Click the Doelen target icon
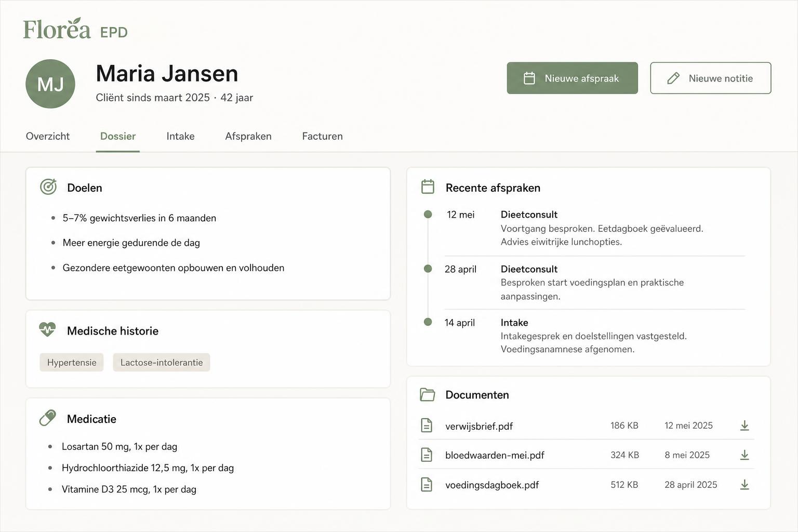Viewport: 798px width, 532px height. (x=48, y=187)
